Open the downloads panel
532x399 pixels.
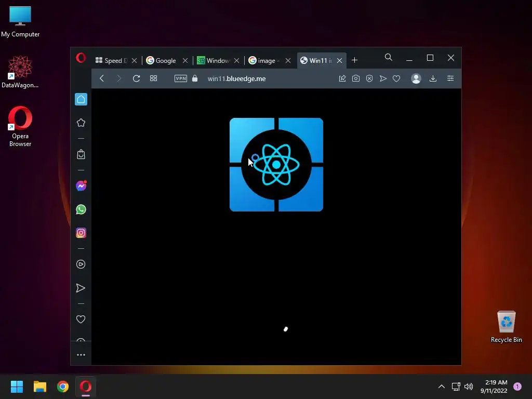(x=433, y=78)
